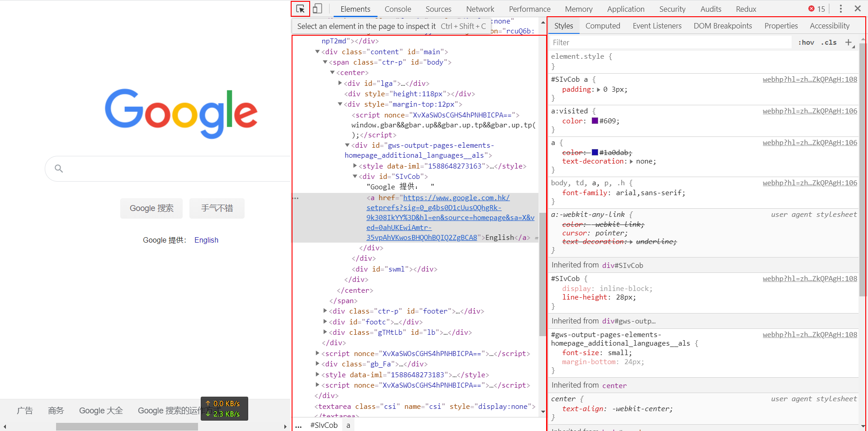Open the Memory tab
Screen dimensions: 868x431
579,9
